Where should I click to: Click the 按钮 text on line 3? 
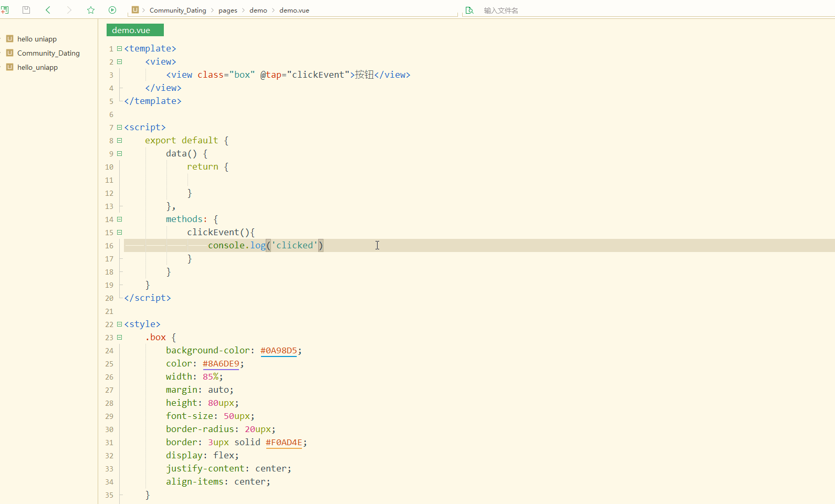364,75
